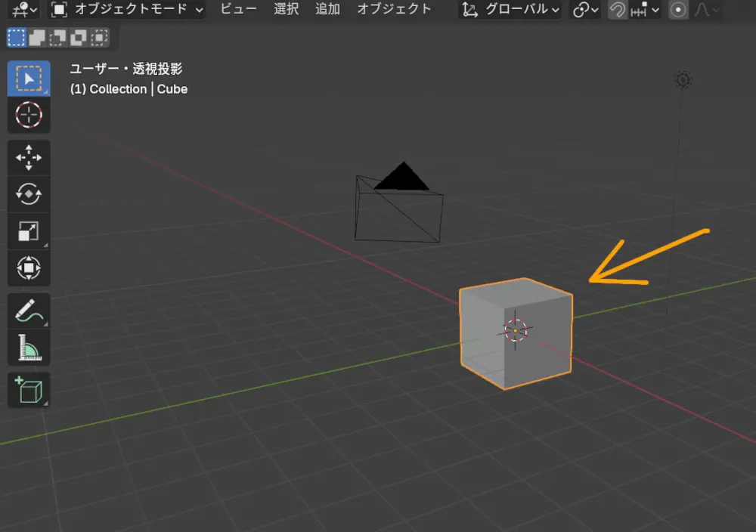Choose the set new selection mode icon
This screenshot has width=756, height=532.
click(x=17, y=38)
